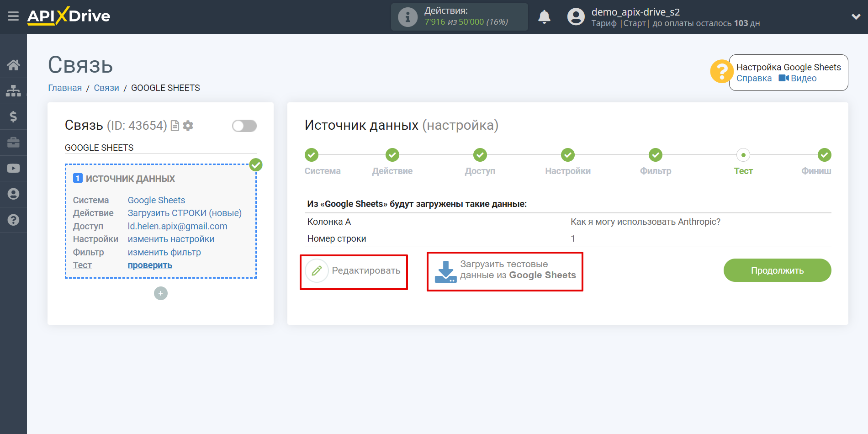This screenshot has height=434, width=868.
Task: Open the connection settings gear icon
Action: pos(188,126)
